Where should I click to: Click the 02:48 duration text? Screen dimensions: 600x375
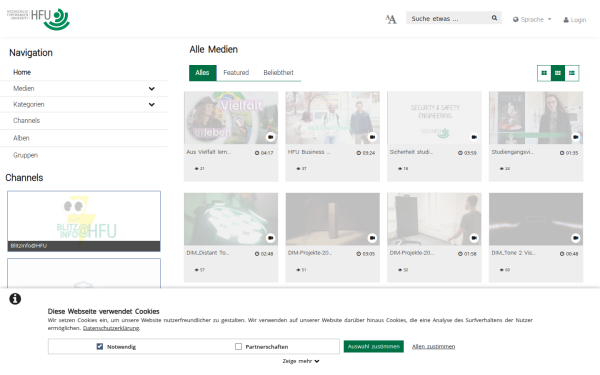[267, 254]
